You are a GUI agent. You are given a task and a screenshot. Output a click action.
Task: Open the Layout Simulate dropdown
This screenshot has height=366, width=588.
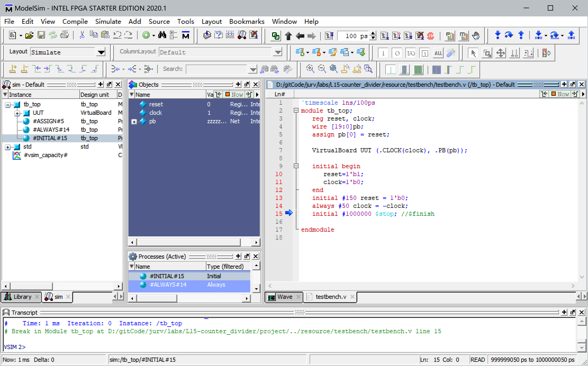tap(101, 52)
